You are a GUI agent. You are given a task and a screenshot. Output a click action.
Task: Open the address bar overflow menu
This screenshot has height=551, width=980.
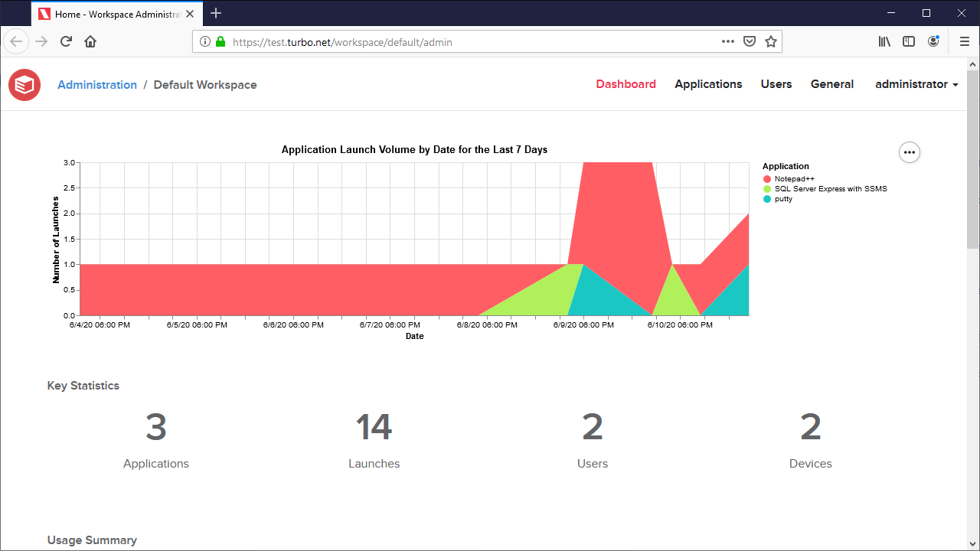click(x=727, y=41)
